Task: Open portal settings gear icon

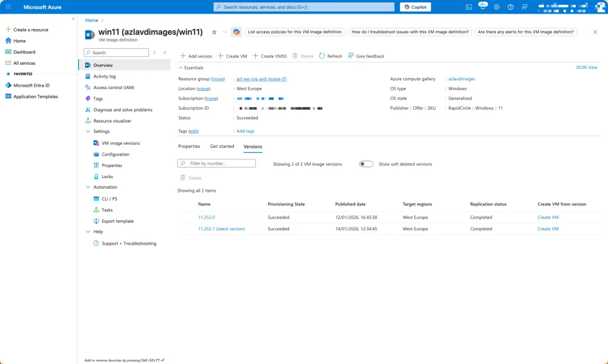Action: 496,7
